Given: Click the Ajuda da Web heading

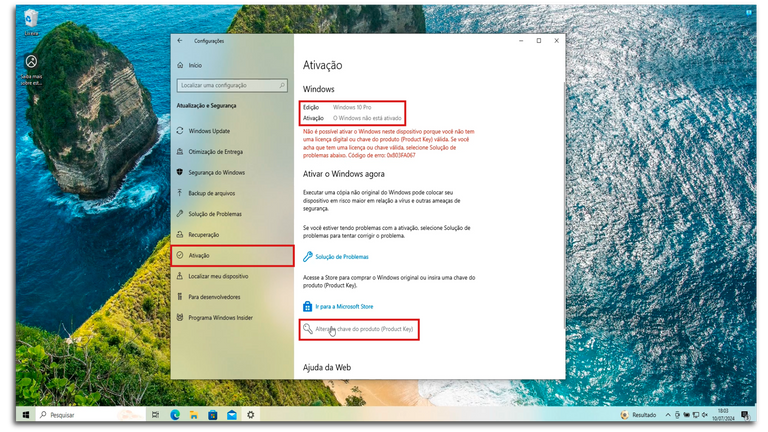Looking at the screenshot, I should point(327,367).
